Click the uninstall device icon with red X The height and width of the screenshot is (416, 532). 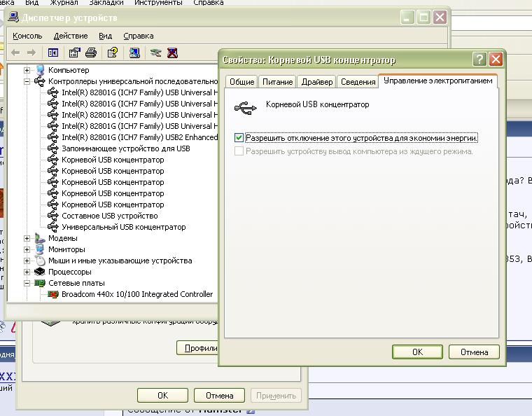click(172, 53)
